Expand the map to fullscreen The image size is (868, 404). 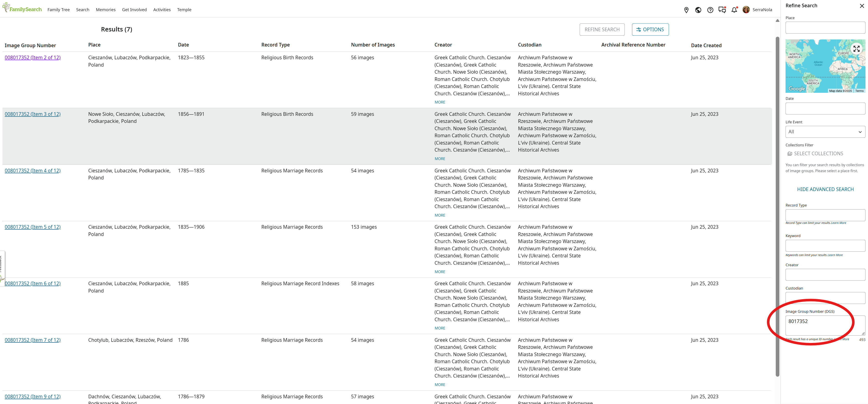tap(856, 49)
